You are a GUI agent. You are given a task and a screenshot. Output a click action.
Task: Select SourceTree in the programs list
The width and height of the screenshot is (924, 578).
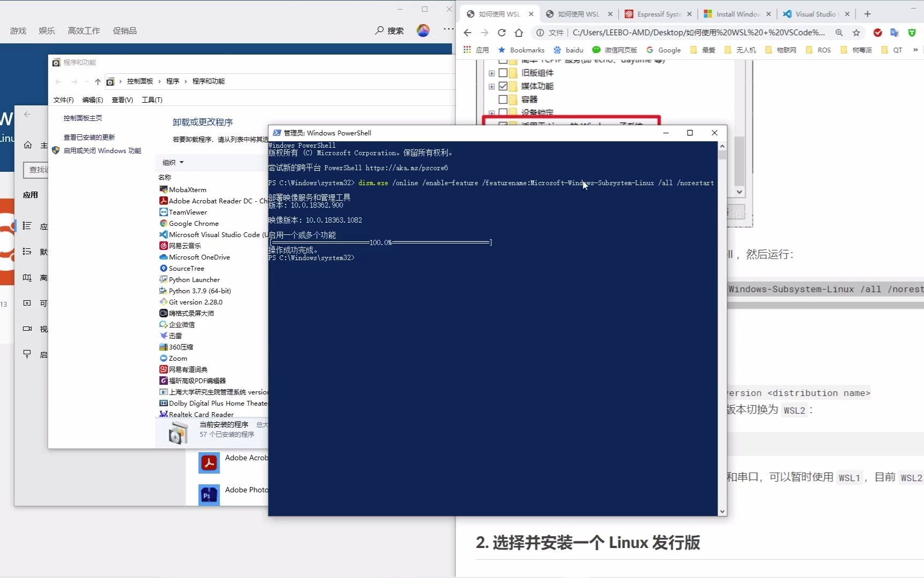(186, 268)
